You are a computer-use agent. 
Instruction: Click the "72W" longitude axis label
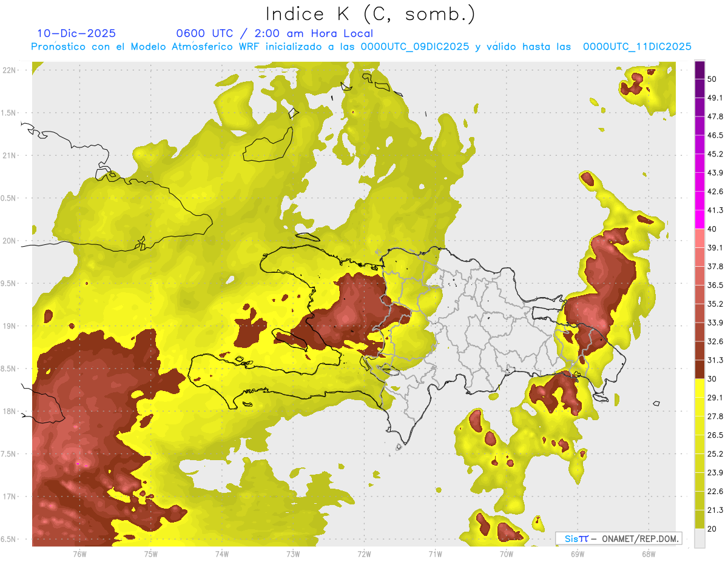tap(364, 554)
